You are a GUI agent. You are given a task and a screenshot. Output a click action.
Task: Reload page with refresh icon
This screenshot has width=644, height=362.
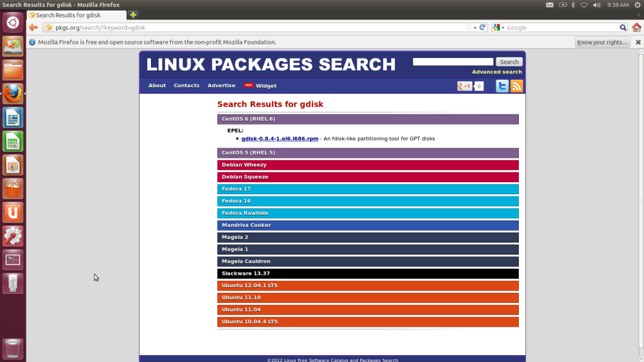coord(482,28)
